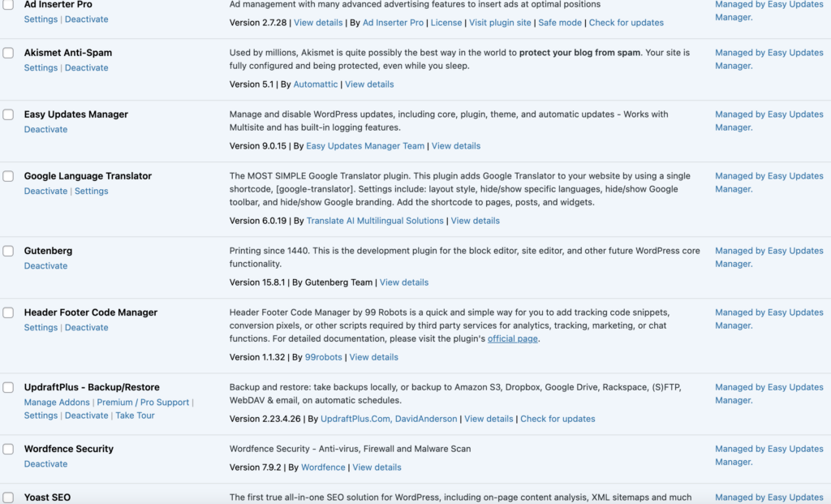View details for Header Footer Code Manager
Viewport: 831px width, 504px height.
pos(373,357)
